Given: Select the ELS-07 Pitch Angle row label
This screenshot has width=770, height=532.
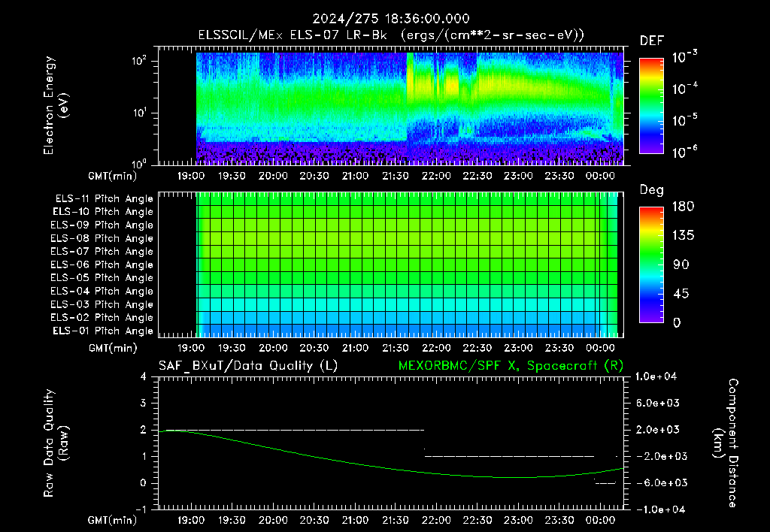Looking at the screenshot, I should (x=102, y=252).
